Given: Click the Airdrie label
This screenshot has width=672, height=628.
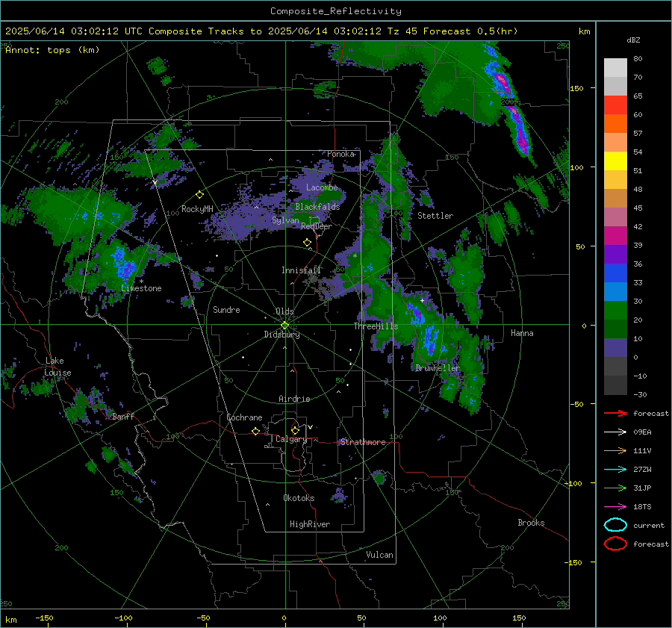Looking at the screenshot, I should [x=294, y=399].
